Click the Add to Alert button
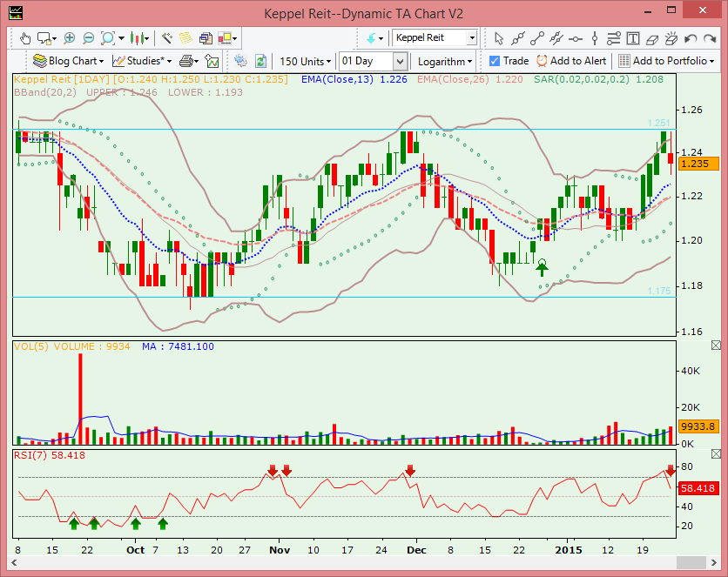The width and height of the screenshot is (728, 577). (x=571, y=61)
